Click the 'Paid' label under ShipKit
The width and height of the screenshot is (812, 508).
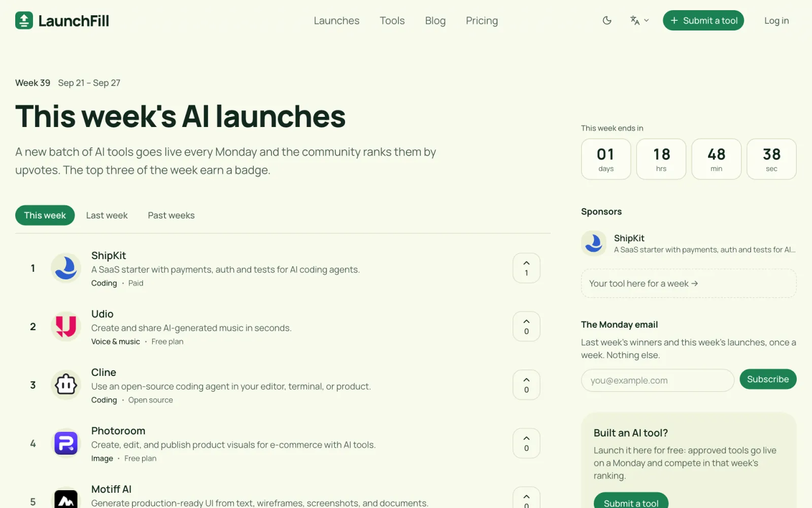pos(136,283)
